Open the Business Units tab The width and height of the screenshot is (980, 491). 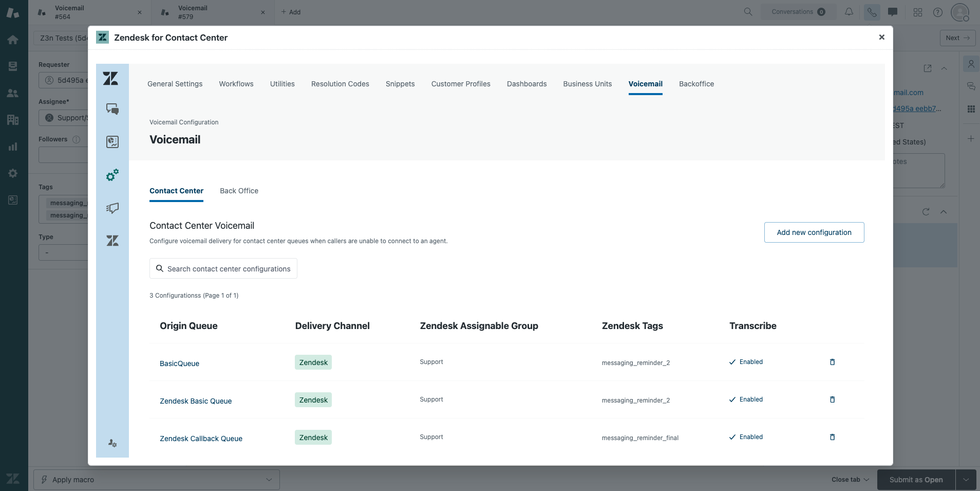click(587, 84)
